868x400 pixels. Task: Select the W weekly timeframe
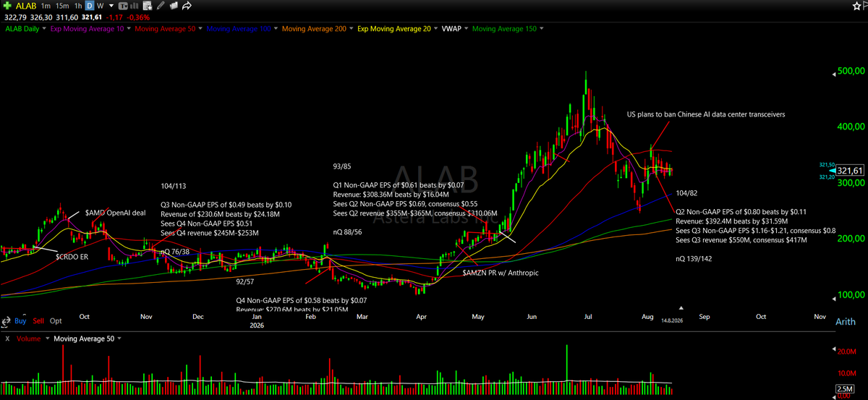[100, 6]
